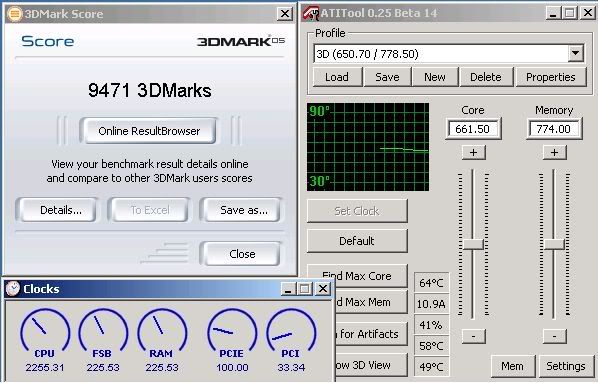Open the Mem settings button in ATITool

(513, 366)
